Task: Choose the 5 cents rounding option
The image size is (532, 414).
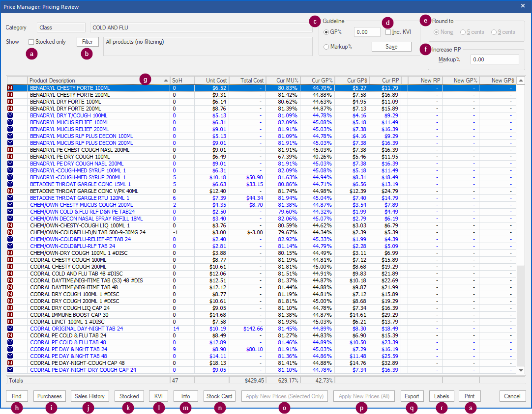Action: tap(463, 32)
